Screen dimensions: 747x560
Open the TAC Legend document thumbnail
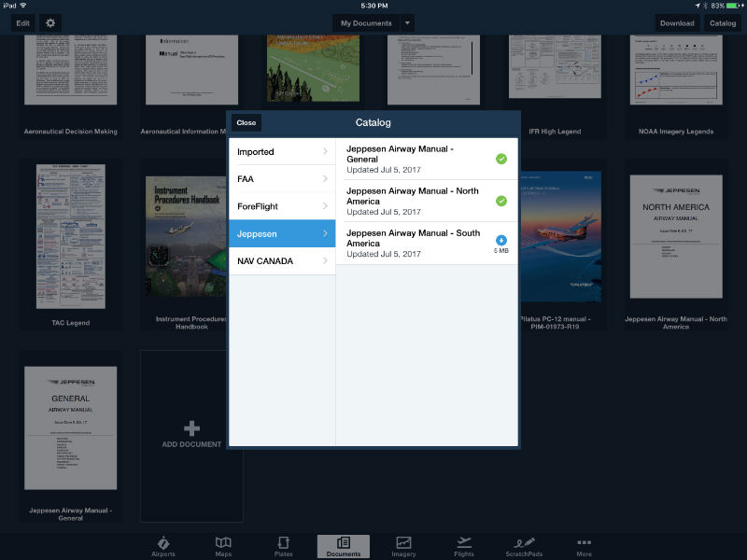(71, 237)
